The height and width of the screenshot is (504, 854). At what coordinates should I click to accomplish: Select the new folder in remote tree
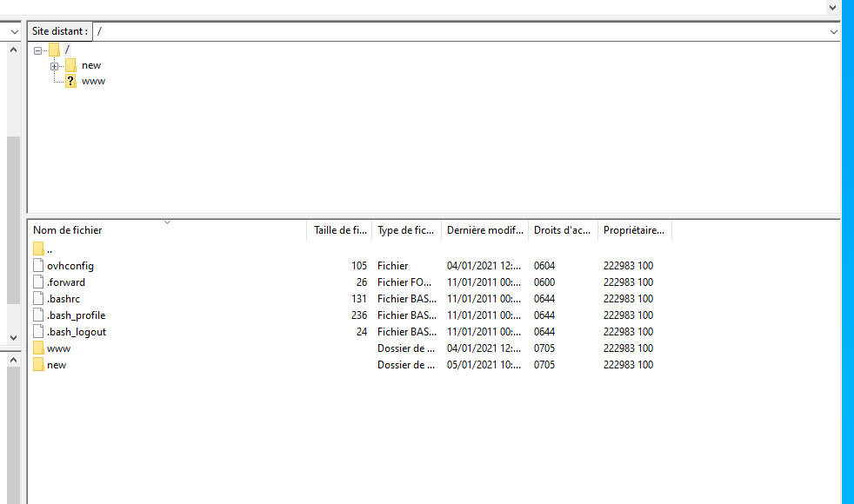90,65
